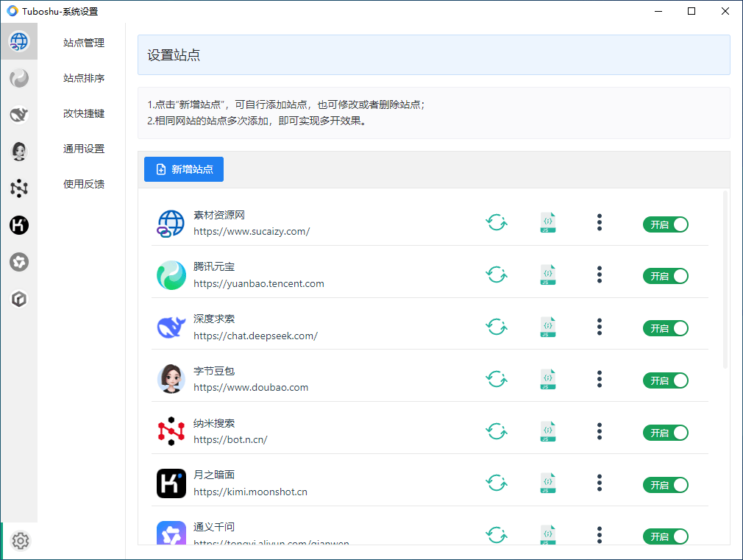Open the three-dot menu for 腾讯元宝

600,274
